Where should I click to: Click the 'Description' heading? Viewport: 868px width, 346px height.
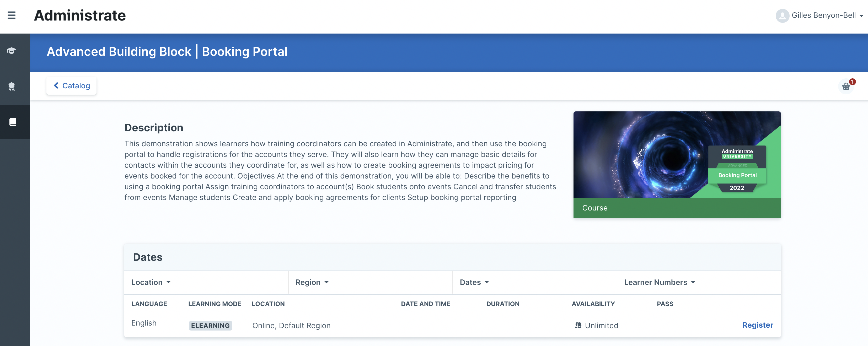click(154, 128)
